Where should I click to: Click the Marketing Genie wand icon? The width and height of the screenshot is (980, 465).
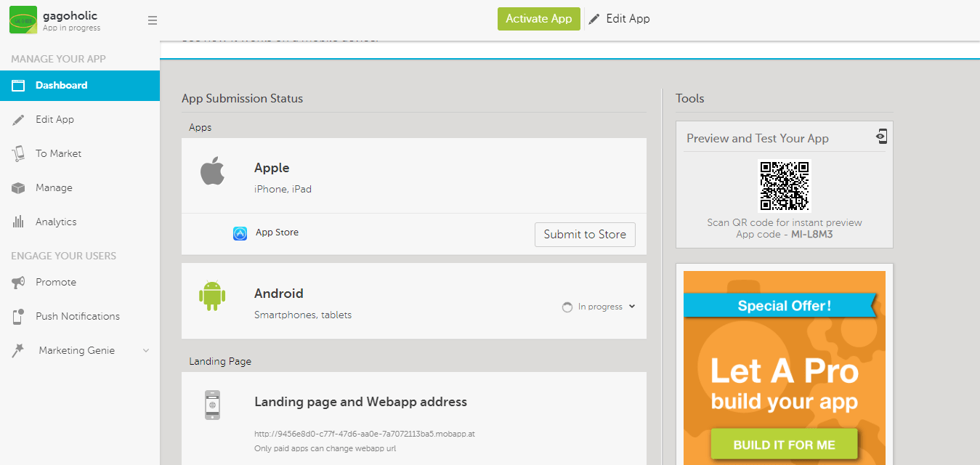pos(18,350)
